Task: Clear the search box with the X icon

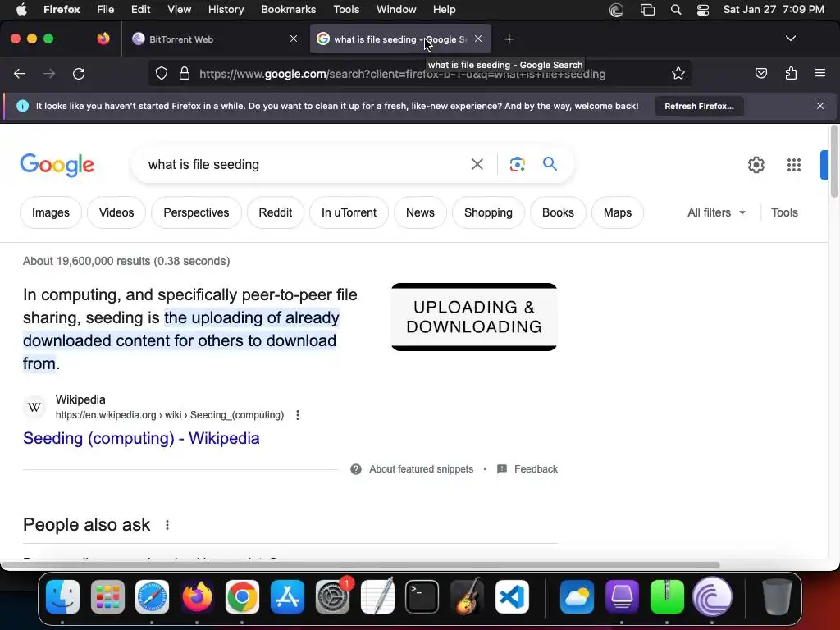Action: [477, 164]
